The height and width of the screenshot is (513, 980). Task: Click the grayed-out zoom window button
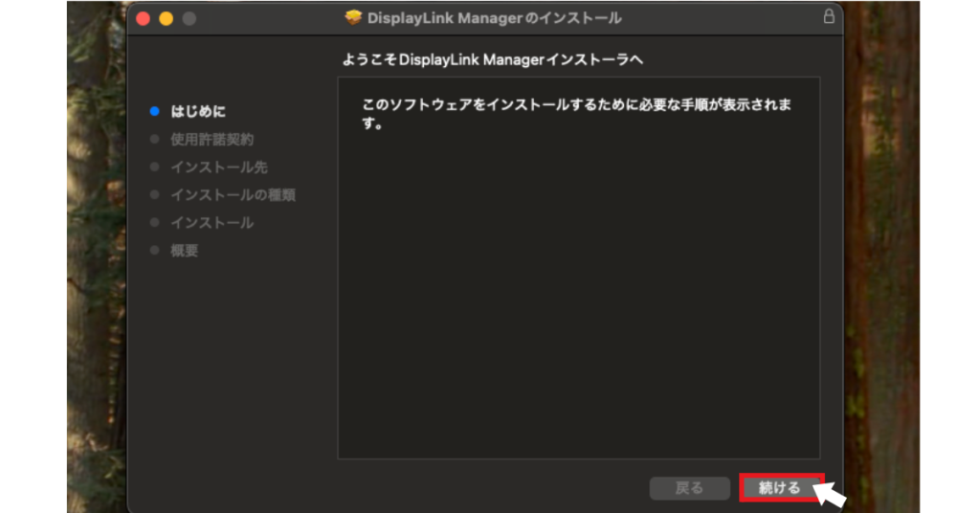[x=189, y=18]
